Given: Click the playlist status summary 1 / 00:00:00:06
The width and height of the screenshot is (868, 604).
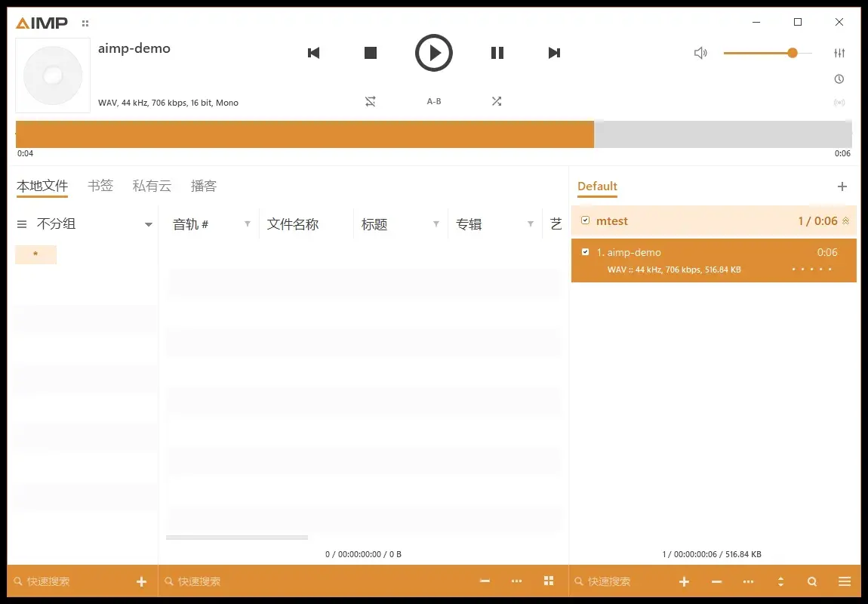Looking at the screenshot, I should pos(712,554).
